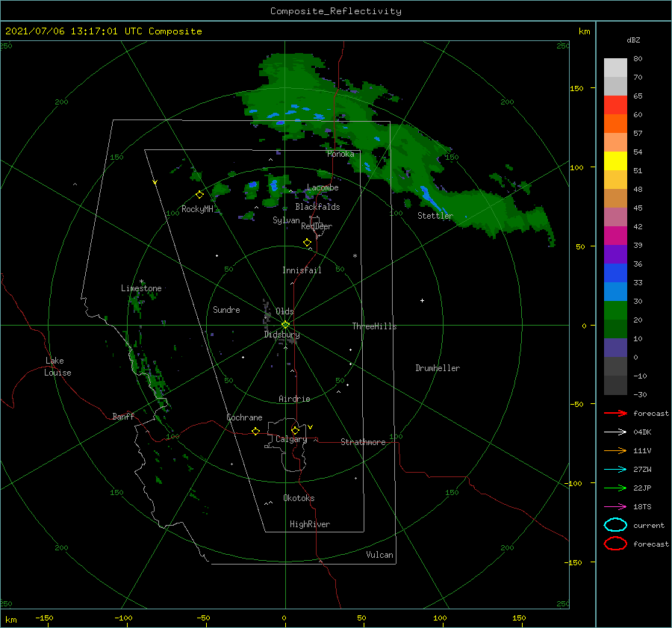The height and width of the screenshot is (628, 672).
Task: Select the 54 dBZ yellow color swatch
Action: pyautogui.click(x=615, y=161)
